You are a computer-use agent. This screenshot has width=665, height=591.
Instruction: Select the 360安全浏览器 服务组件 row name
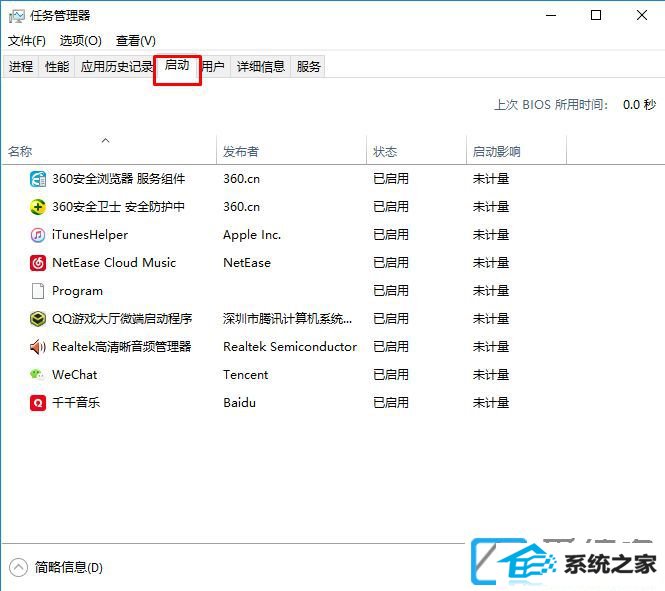(119, 179)
